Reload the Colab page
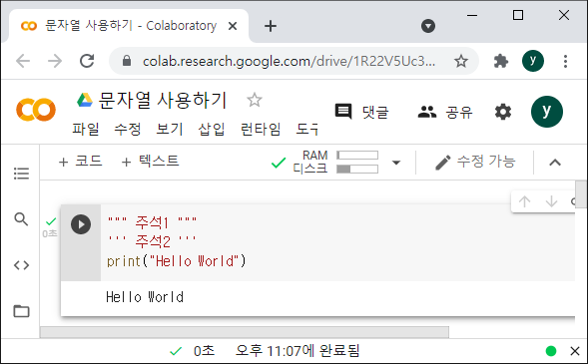Screen dimensions: 588x364 (x=87, y=61)
